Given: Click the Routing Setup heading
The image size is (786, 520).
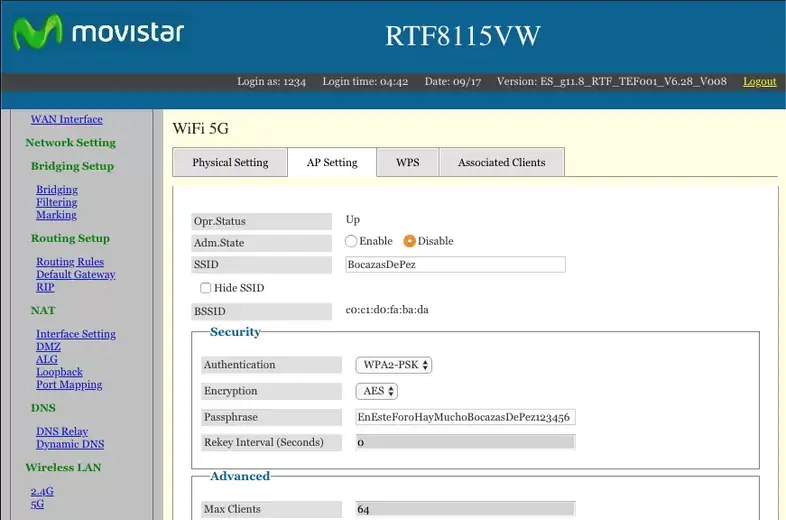Looking at the screenshot, I should (70, 238).
